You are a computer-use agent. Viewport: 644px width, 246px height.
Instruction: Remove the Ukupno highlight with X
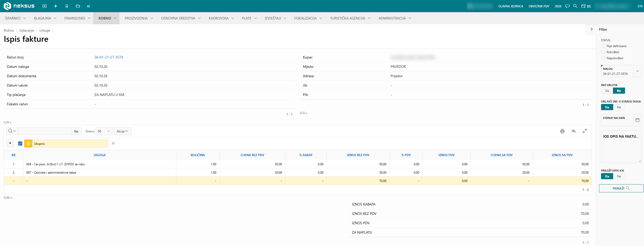click(x=113, y=143)
